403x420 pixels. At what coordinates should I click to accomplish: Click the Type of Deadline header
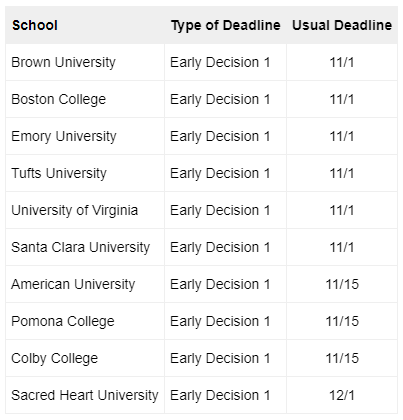pyautogui.click(x=225, y=25)
